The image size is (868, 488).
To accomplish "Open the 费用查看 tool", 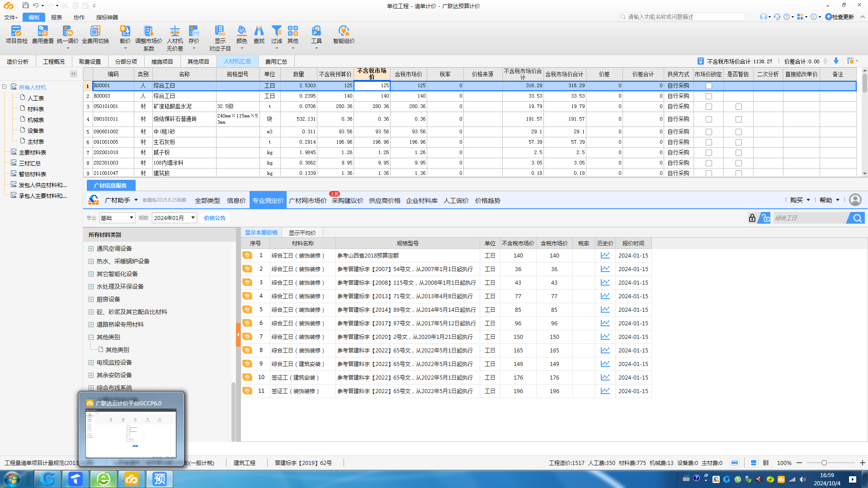I will [42, 35].
